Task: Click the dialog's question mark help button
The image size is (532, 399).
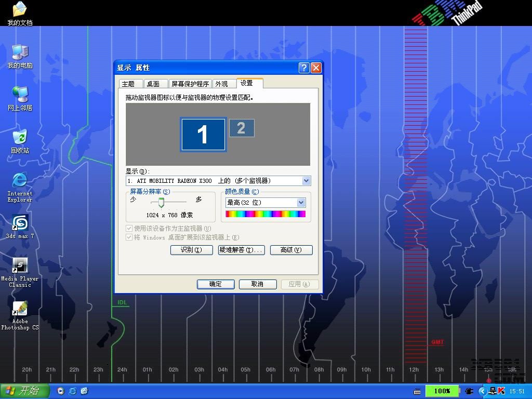Action: [304, 68]
